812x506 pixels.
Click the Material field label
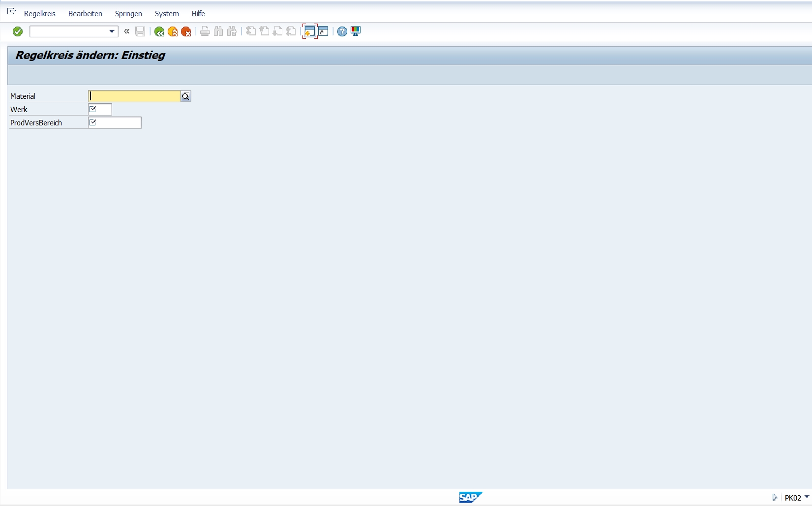coord(23,96)
